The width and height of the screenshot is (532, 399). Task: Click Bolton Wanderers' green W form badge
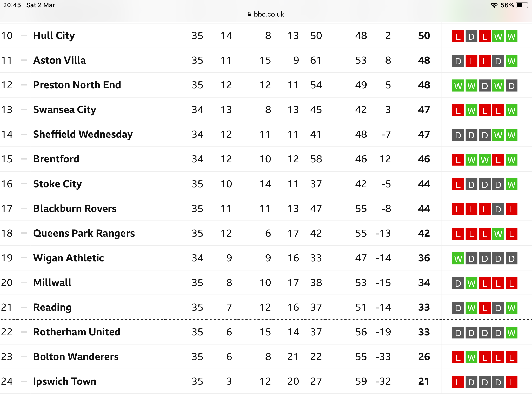471,357
